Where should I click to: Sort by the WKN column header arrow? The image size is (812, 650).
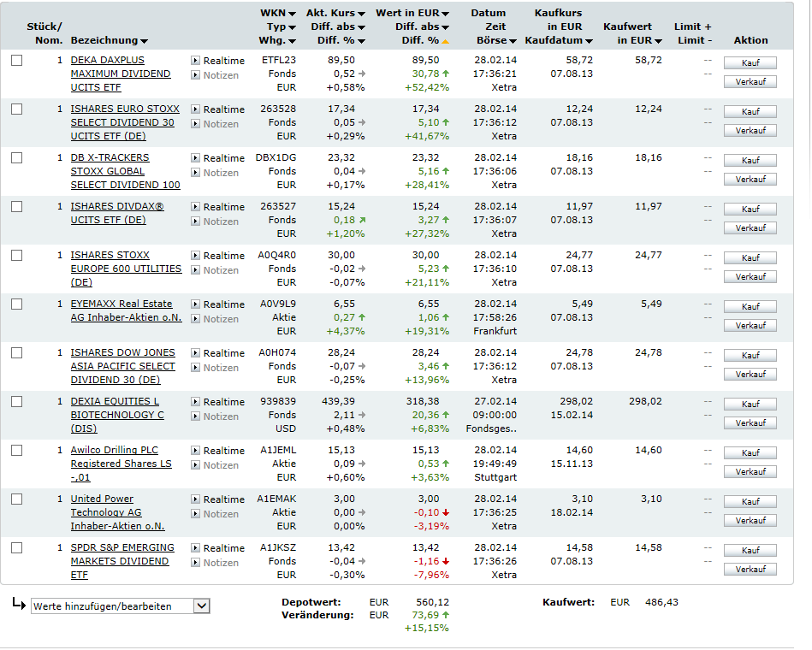click(292, 14)
